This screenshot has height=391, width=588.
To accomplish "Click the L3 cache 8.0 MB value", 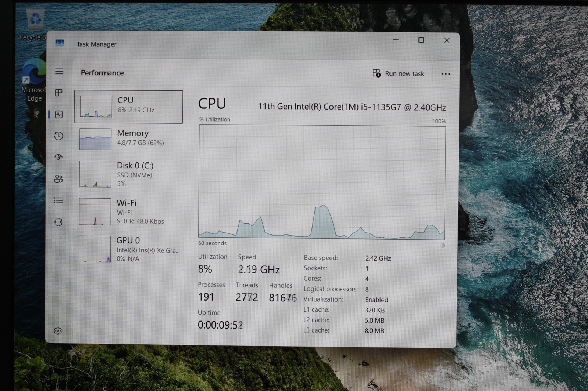I will tap(374, 331).
